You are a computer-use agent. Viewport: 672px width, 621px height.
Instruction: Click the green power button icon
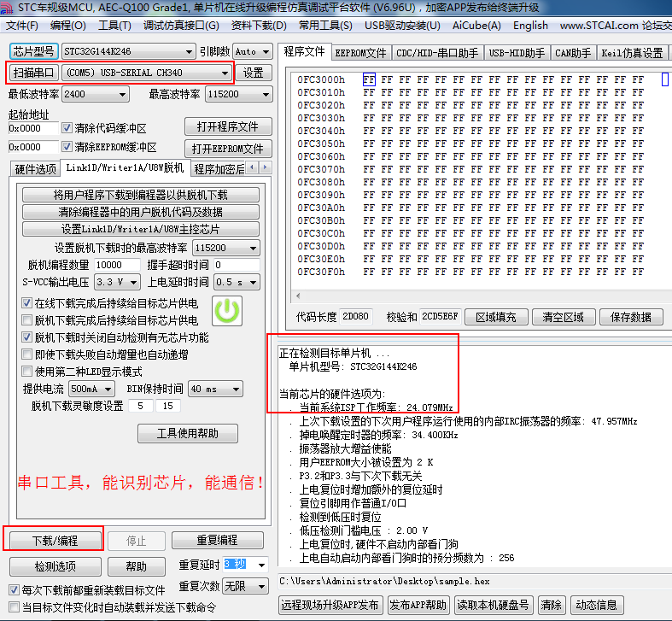(x=227, y=311)
